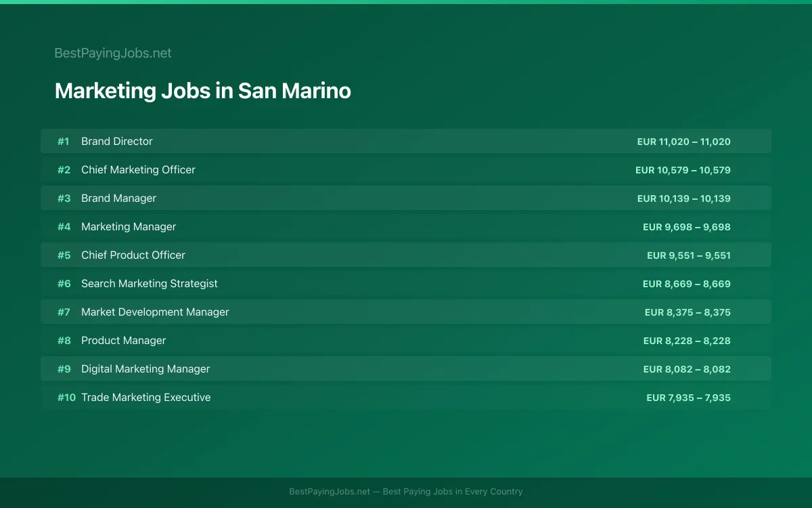This screenshot has height=508, width=812.
Task: Click the #4 rank number
Action: [64, 227]
